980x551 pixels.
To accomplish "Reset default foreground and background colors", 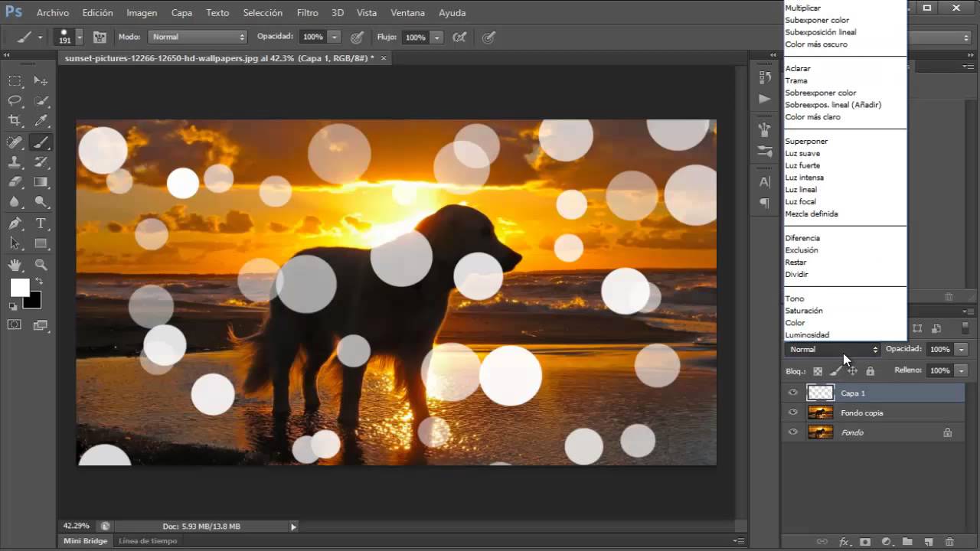I will tap(13, 306).
